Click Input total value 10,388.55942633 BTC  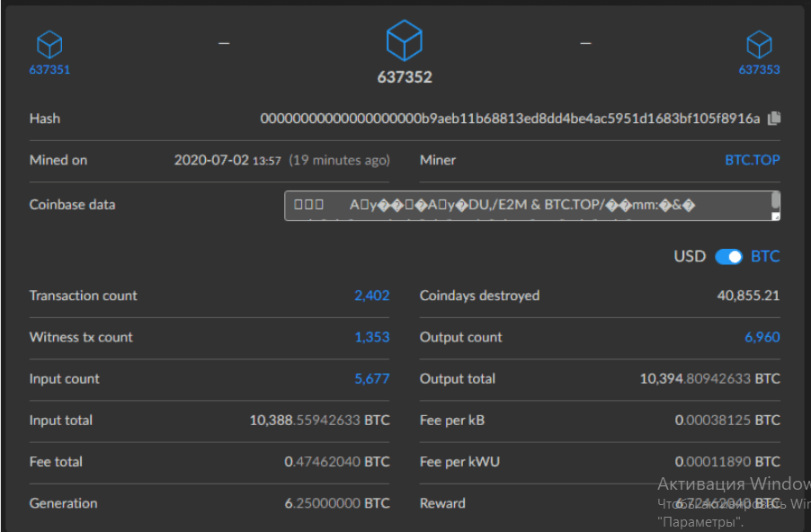pyautogui.click(x=320, y=420)
